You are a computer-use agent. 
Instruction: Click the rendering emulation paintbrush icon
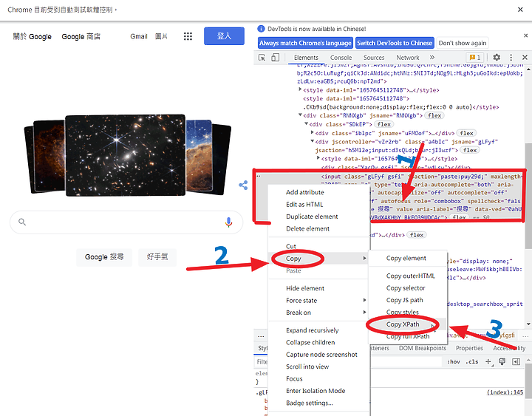502,362
